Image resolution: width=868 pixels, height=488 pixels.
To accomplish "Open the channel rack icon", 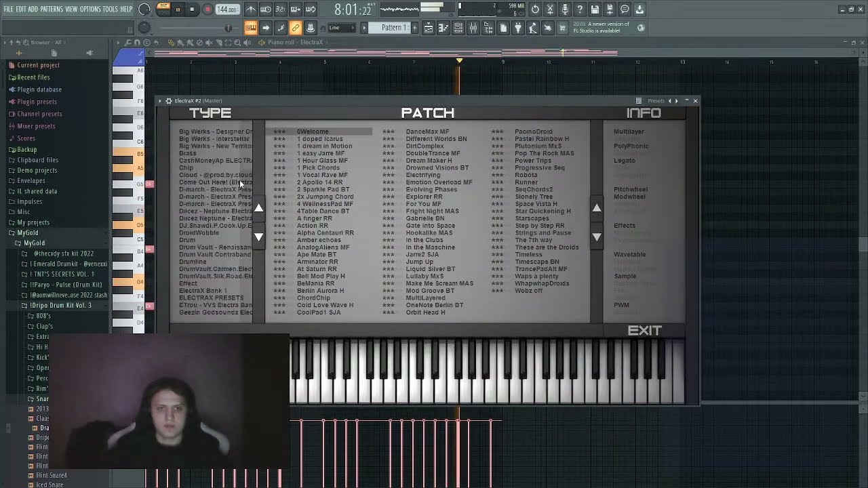I will [458, 28].
